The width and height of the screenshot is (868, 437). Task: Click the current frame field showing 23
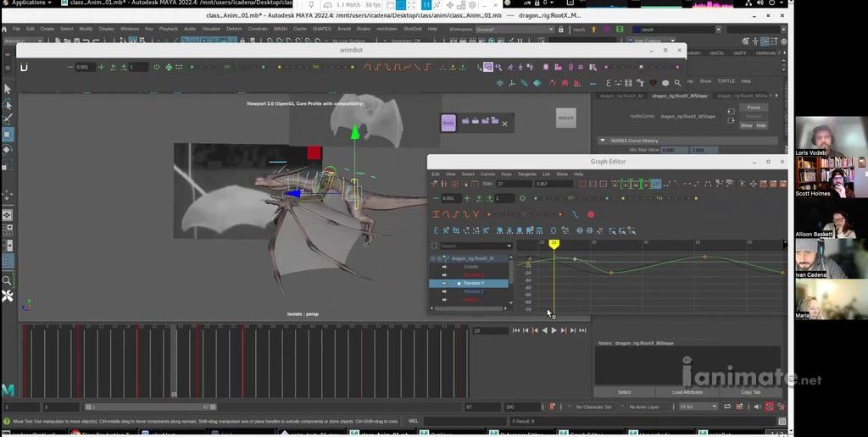(x=491, y=330)
